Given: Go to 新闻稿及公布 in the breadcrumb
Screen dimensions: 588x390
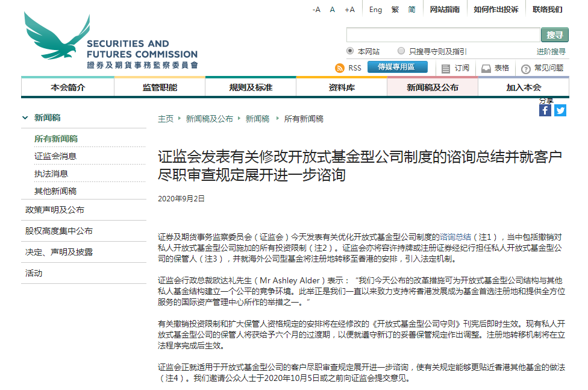Looking at the screenshot, I should (209, 119).
